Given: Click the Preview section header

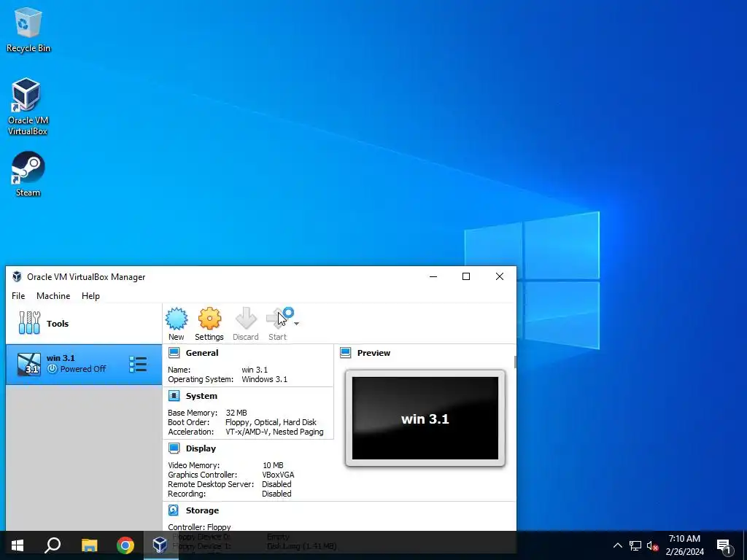Looking at the screenshot, I should tap(373, 353).
